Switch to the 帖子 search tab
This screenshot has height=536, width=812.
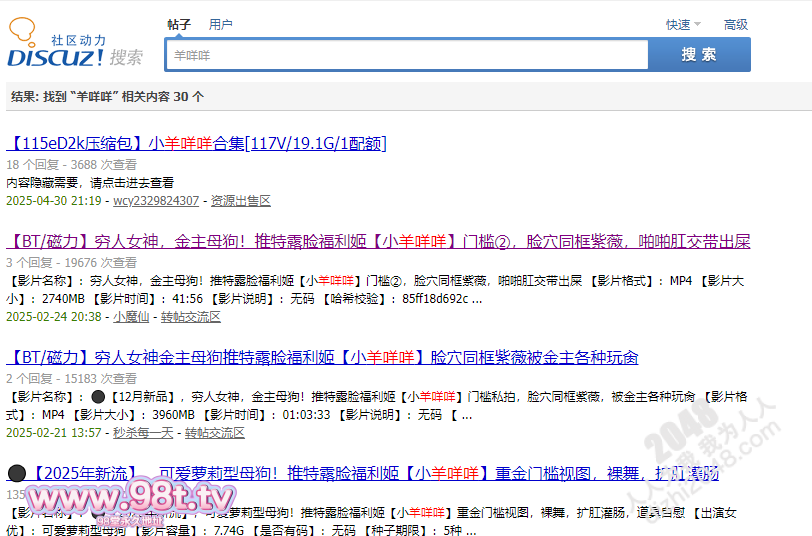point(179,25)
